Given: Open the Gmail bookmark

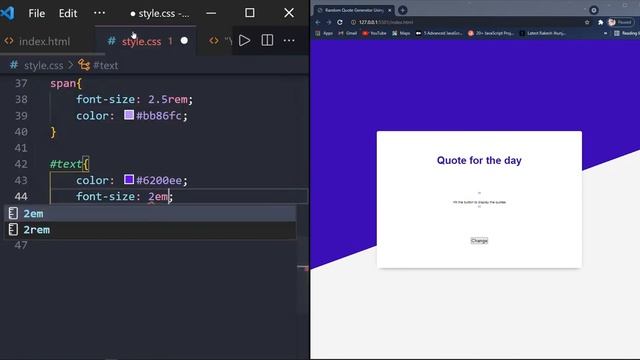Looking at the screenshot, I should tap(347, 33).
